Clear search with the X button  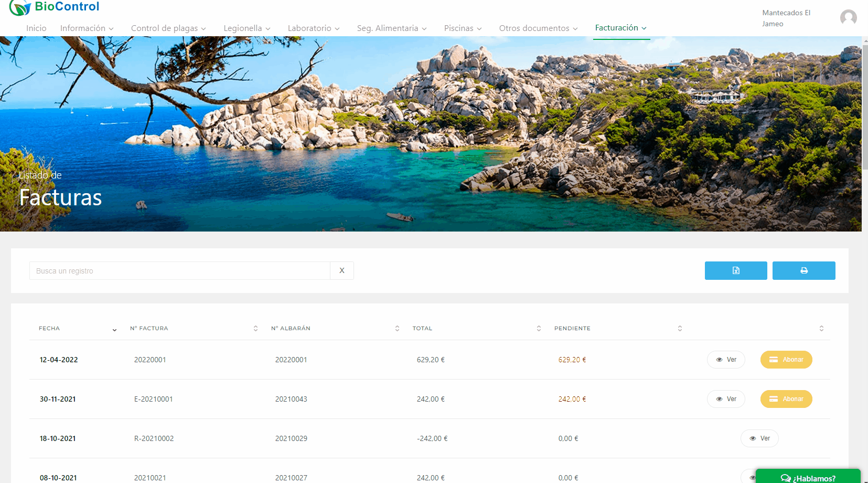342,270
